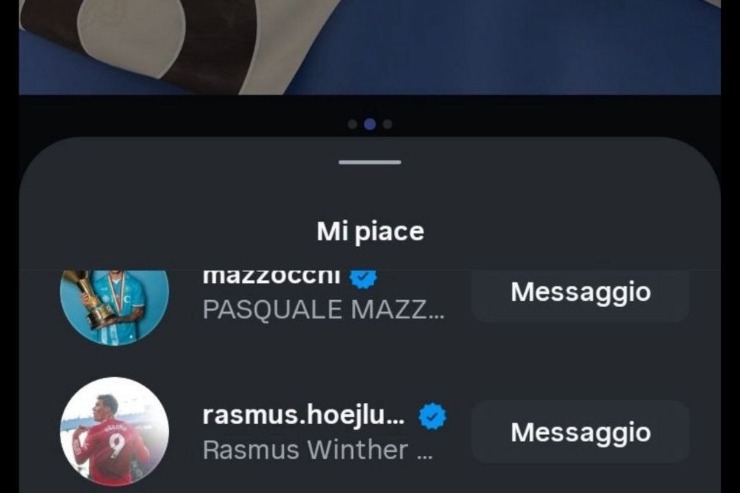Tap the Rasmus Winther ... display name
Viewport: 740px width, 493px height.
point(318,450)
